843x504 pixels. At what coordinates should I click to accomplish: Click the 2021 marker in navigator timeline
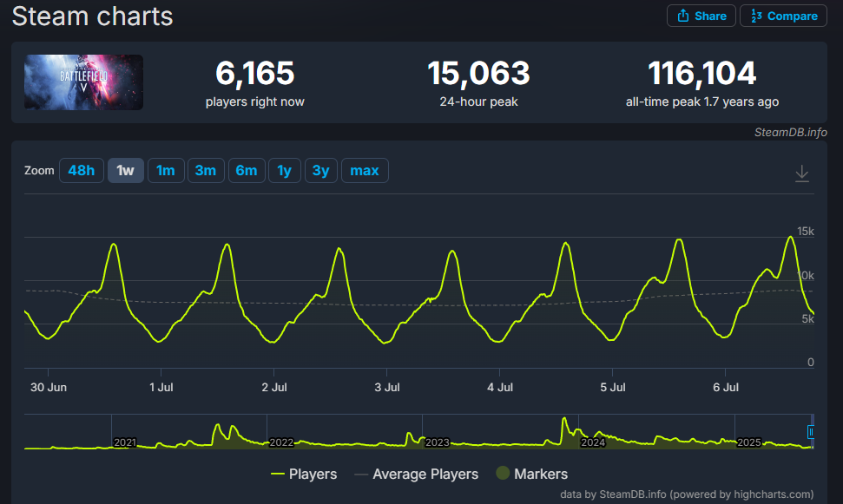click(x=125, y=442)
